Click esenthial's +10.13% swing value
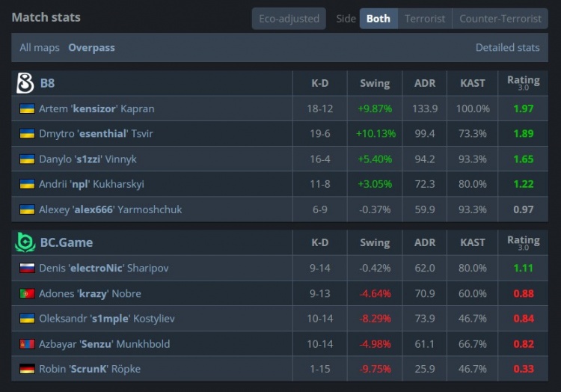 [x=375, y=133]
